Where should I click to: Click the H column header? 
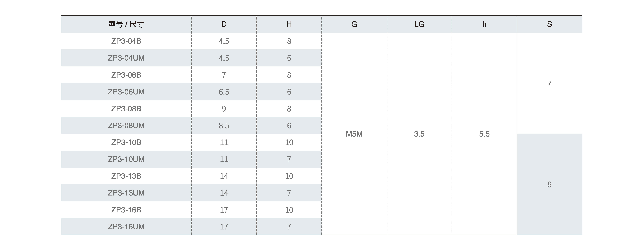[289, 24]
